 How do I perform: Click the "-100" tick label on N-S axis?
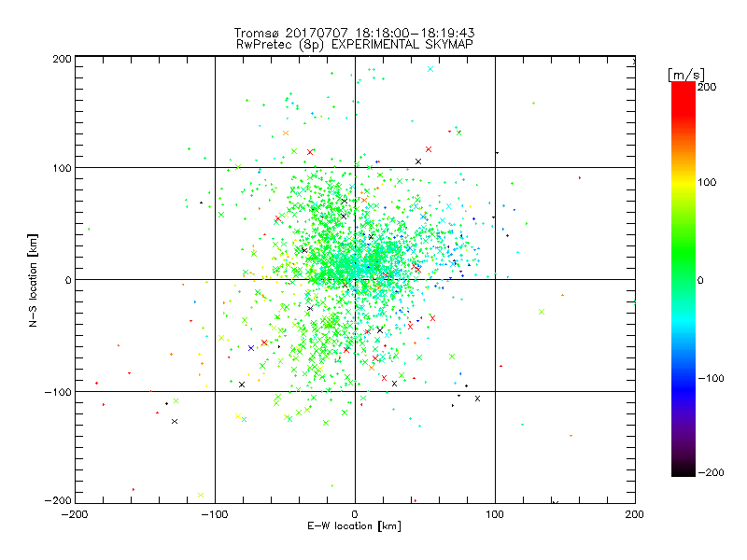pos(58,392)
